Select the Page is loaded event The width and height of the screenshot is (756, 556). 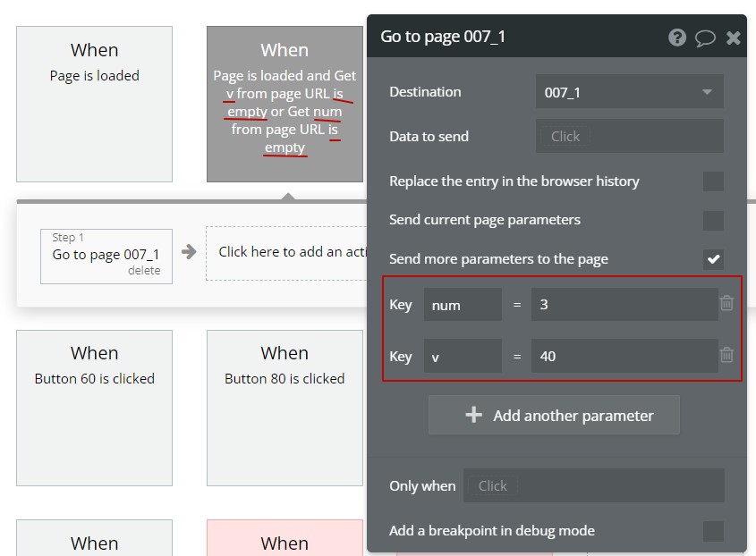point(95,104)
